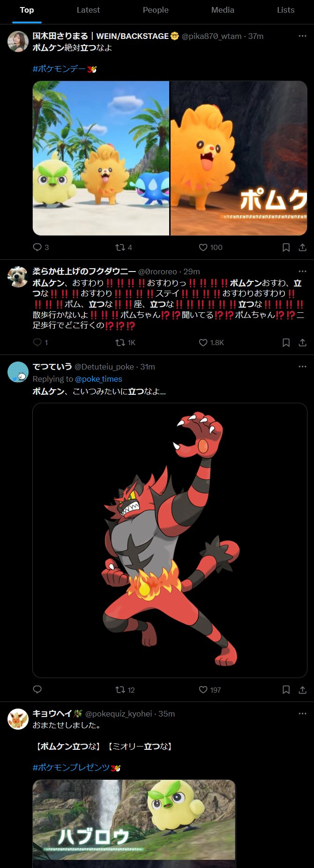Open the People tab
The width and height of the screenshot is (314, 868).
[x=156, y=10]
